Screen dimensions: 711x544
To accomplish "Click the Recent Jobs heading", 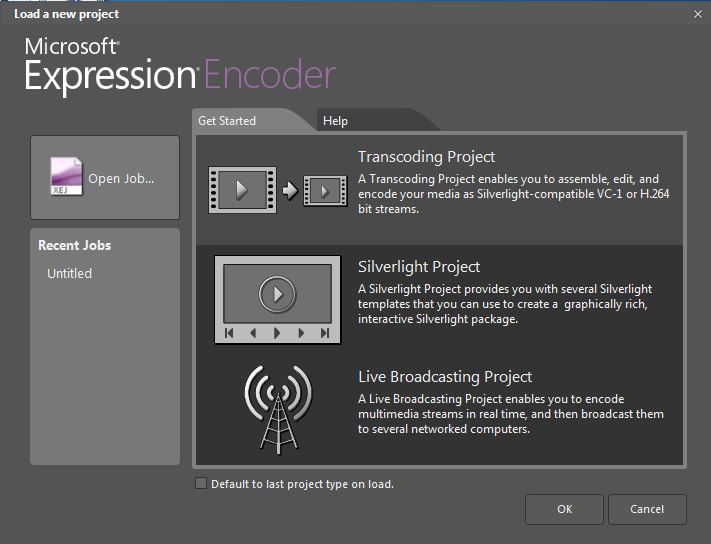I will click(x=74, y=245).
